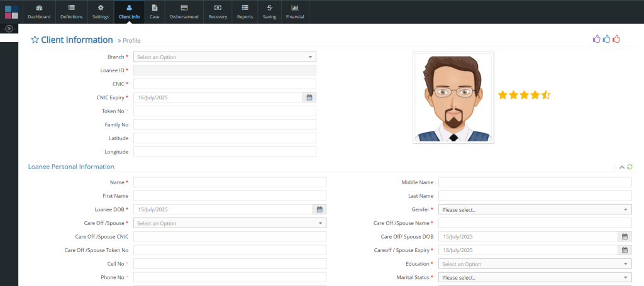Open the Recovery menu tab
The width and height of the screenshot is (644, 286).
point(218,11)
